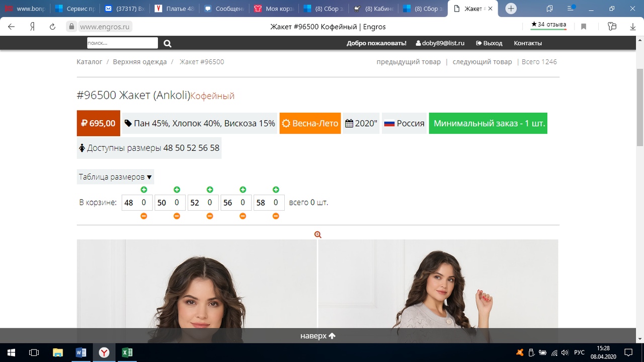
Task: Switch to the Моя корзина tab
Action: [273, 9]
